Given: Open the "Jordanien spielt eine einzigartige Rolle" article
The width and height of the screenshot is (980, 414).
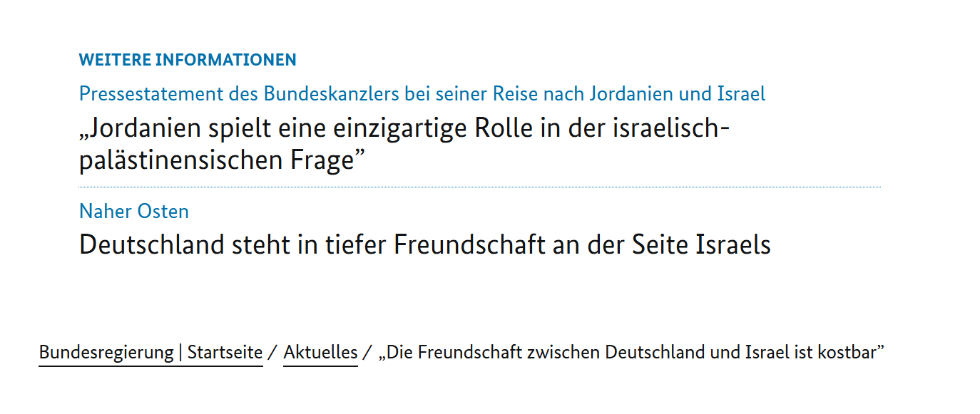Looking at the screenshot, I should pos(404,130).
